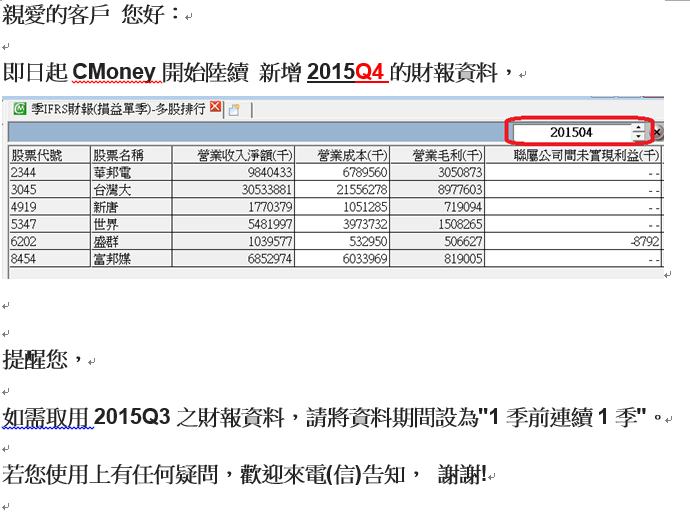Image resolution: width=690 pixels, height=521 pixels.
Task: Select stock name cell 盛群
Action: pos(131,241)
